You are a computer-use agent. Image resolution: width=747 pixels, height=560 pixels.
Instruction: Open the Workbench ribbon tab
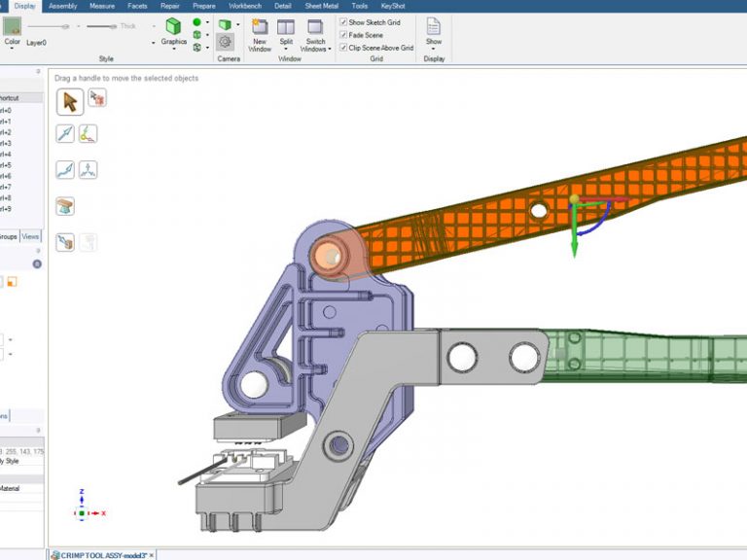245,6
